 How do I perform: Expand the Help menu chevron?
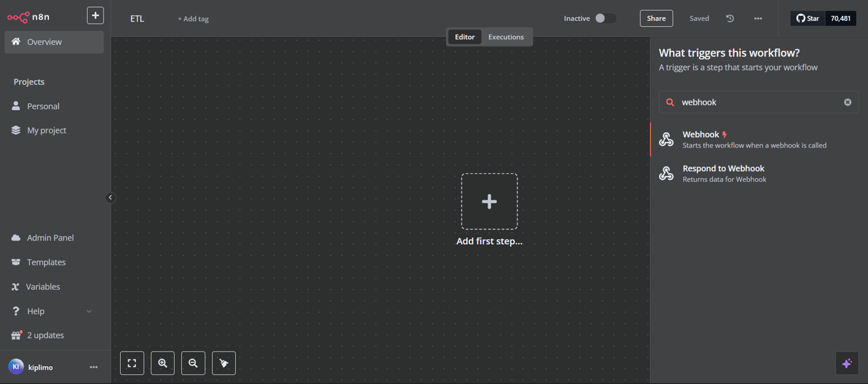pyautogui.click(x=89, y=311)
